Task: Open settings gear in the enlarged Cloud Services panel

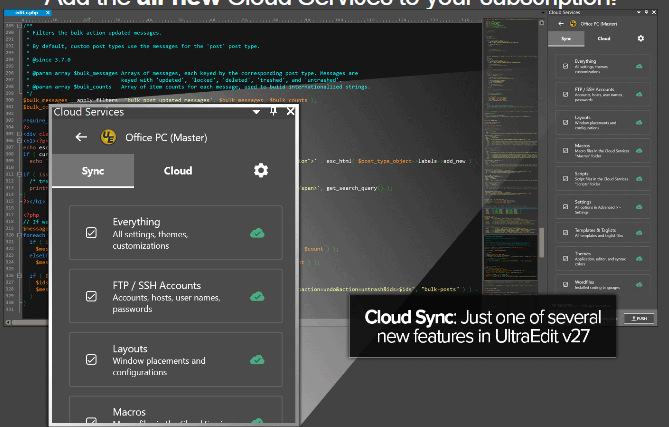Action: [x=261, y=170]
